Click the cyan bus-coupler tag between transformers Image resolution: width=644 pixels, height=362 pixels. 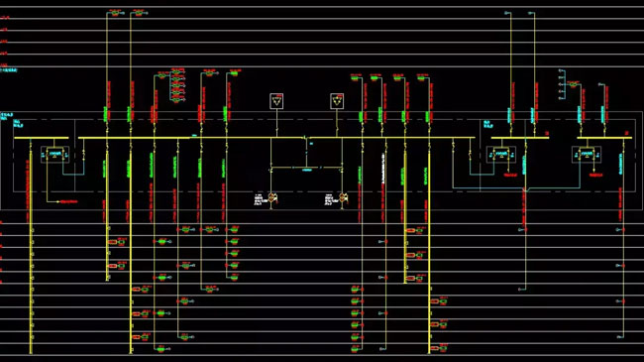(307, 170)
